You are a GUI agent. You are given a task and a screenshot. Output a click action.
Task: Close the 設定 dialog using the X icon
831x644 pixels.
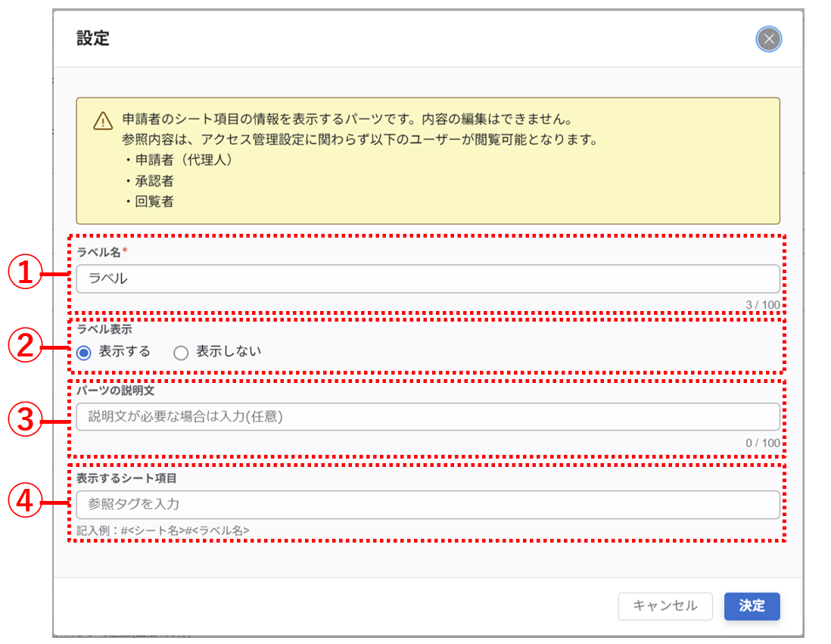pyautogui.click(x=768, y=39)
